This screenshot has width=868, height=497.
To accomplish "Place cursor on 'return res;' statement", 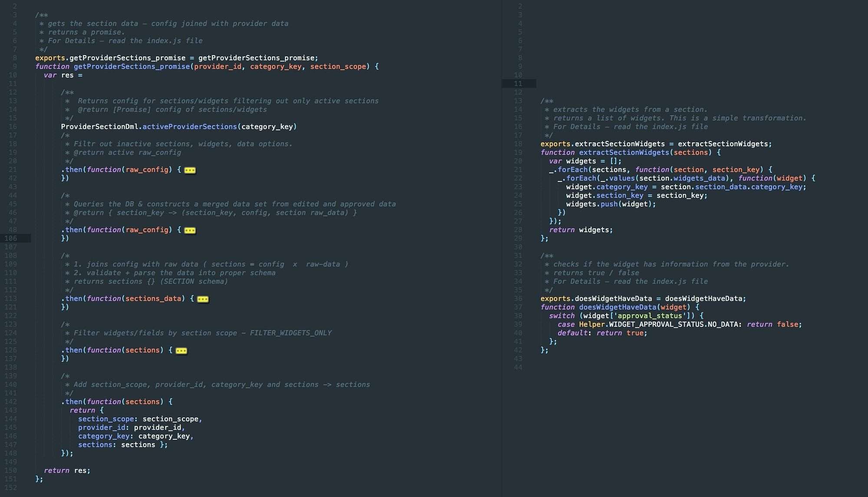I will 67,471.
